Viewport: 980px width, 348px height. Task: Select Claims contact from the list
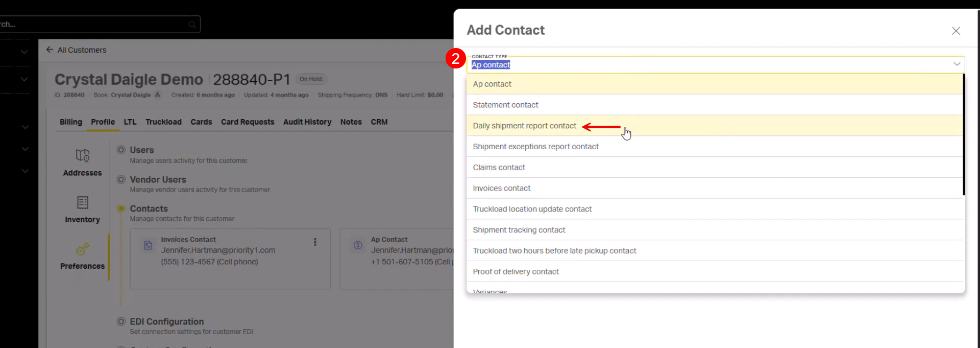pyautogui.click(x=499, y=168)
